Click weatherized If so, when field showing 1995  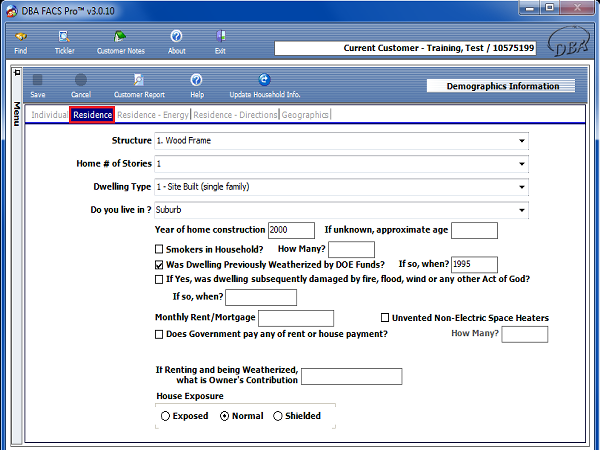click(x=474, y=264)
